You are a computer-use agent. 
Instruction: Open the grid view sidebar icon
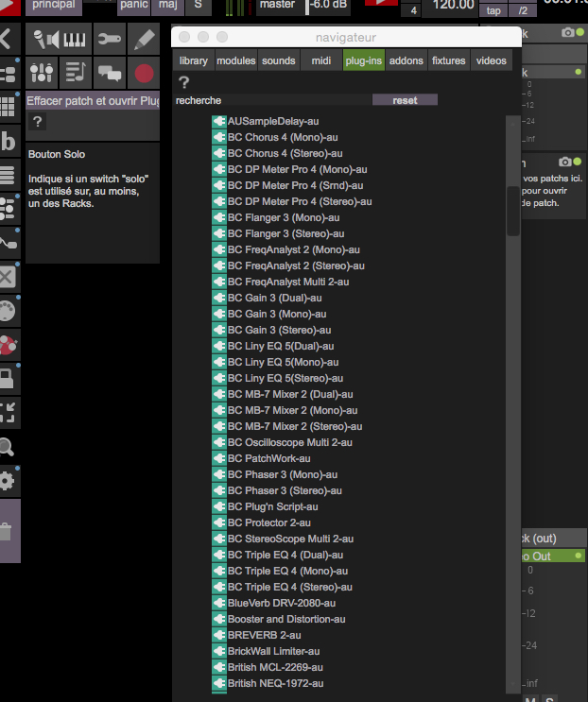[x=8, y=107]
